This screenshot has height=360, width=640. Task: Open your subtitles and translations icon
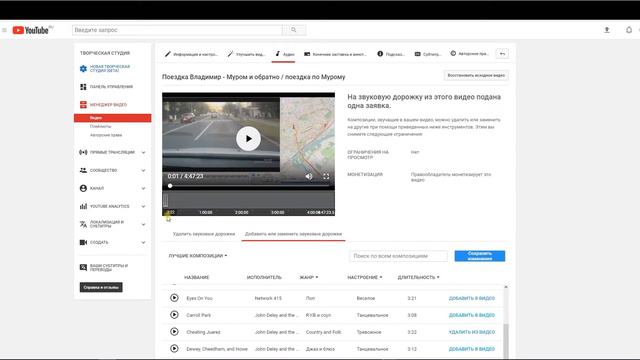tap(83, 267)
